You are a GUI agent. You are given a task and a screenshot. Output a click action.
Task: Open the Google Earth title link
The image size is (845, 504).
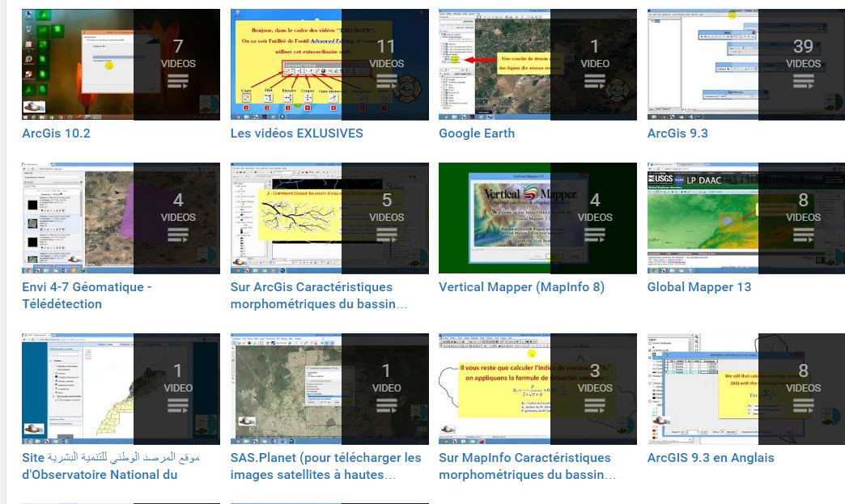[477, 133]
